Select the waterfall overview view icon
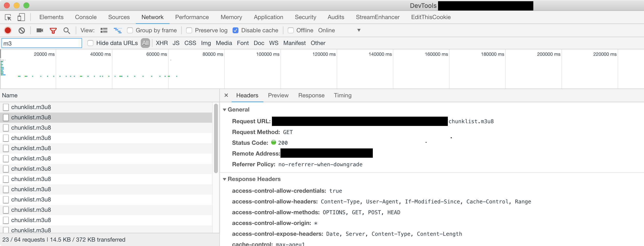Screen dimensions: 644x246 118,30
